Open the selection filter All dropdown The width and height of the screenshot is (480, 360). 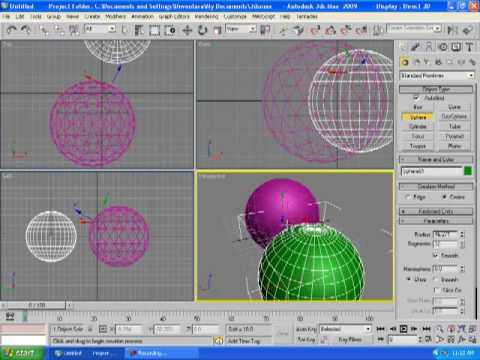pyautogui.click(x=100, y=29)
